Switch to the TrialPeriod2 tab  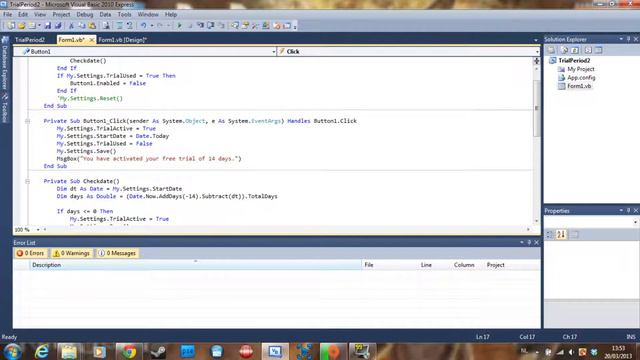tap(30, 40)
